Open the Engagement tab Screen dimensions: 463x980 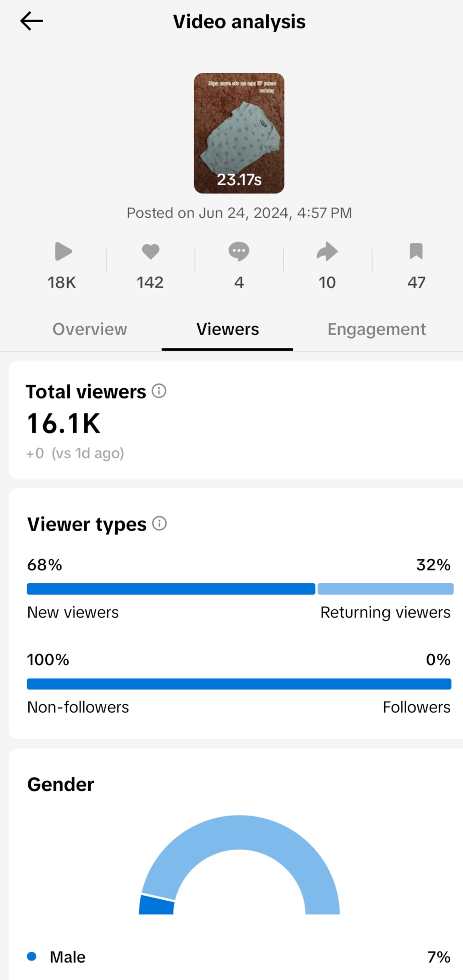click(x=377, y=329)
